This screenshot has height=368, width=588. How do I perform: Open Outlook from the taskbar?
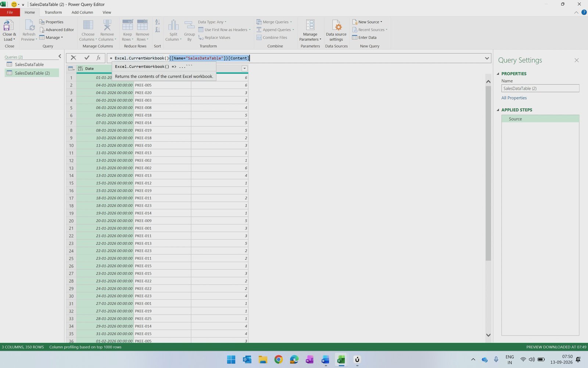(x=247, y=360)
